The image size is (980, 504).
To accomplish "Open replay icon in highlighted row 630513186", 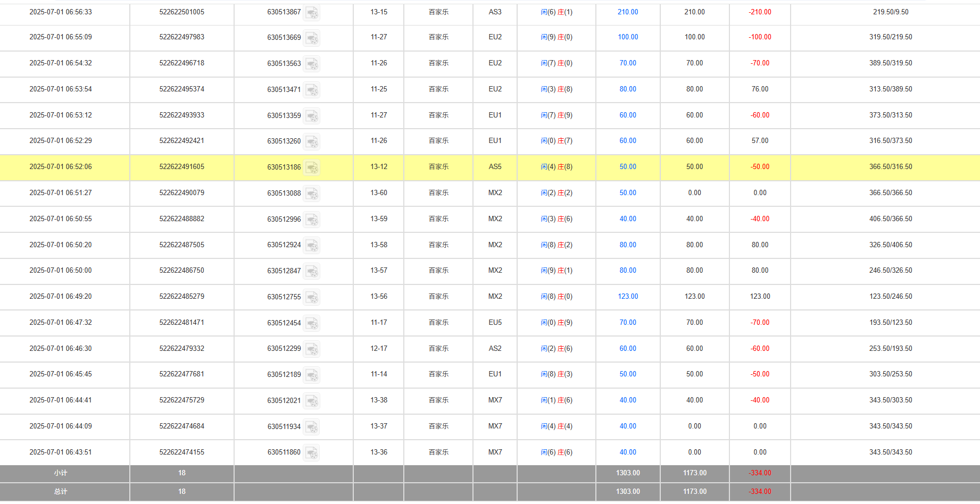I will (x=312, y=168).
